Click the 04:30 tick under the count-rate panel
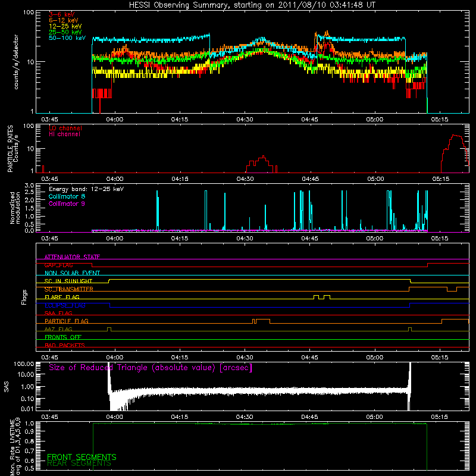Screen dimensions: 476x476 pyautogui.click(x=245, y=120)
